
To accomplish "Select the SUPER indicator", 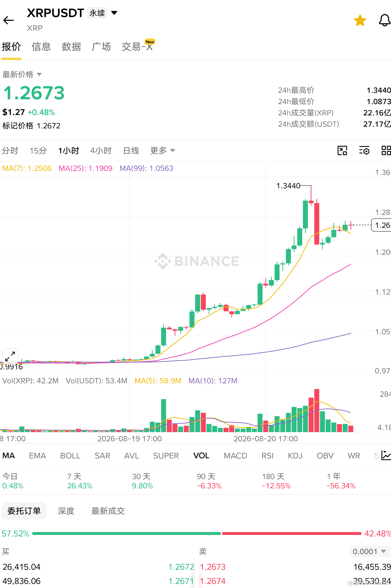I will [166, 456].
